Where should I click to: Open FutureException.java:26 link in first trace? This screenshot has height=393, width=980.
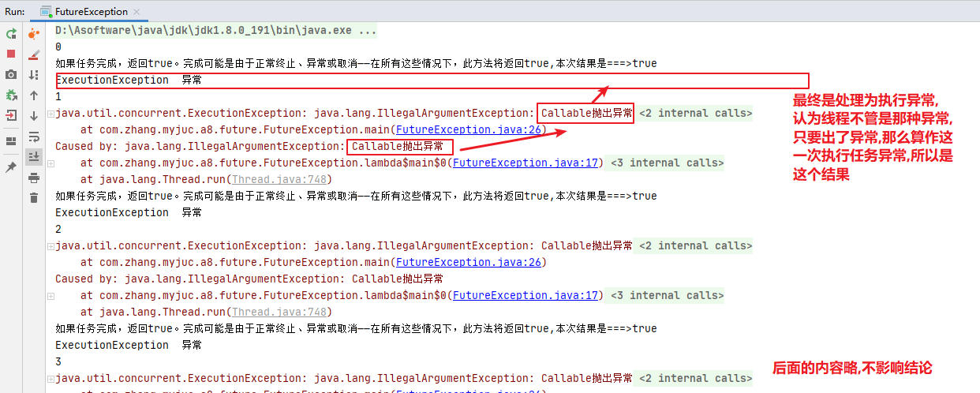468,129
